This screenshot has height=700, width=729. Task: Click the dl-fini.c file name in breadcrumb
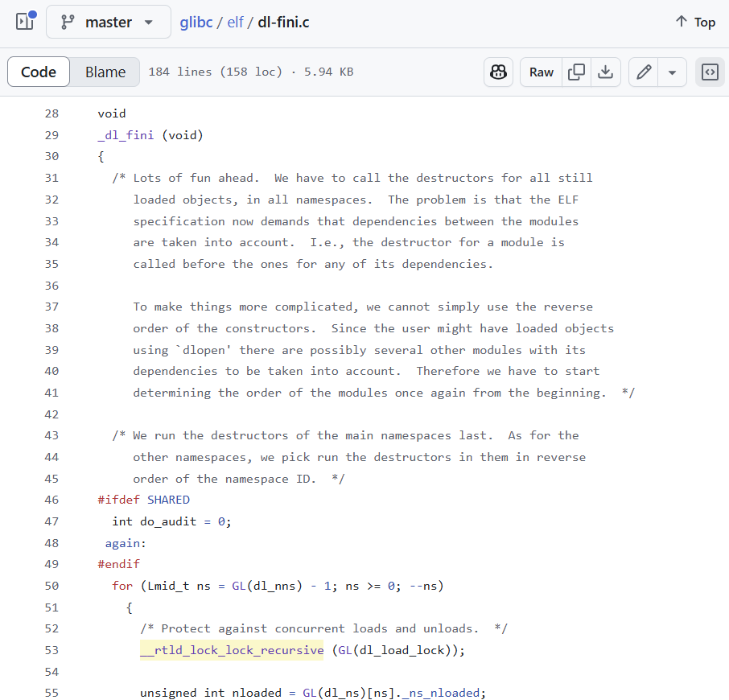click(283, 22)
